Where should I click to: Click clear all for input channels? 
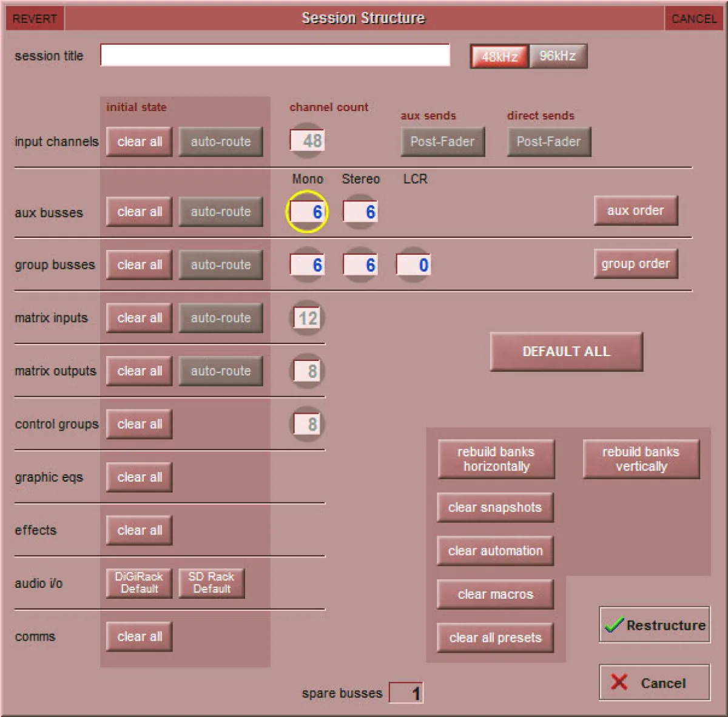tap(140, 141)
